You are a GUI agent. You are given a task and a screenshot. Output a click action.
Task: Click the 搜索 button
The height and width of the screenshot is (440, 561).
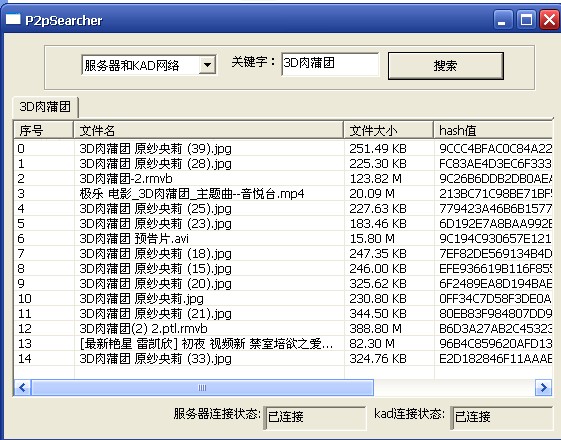point(446,65)
